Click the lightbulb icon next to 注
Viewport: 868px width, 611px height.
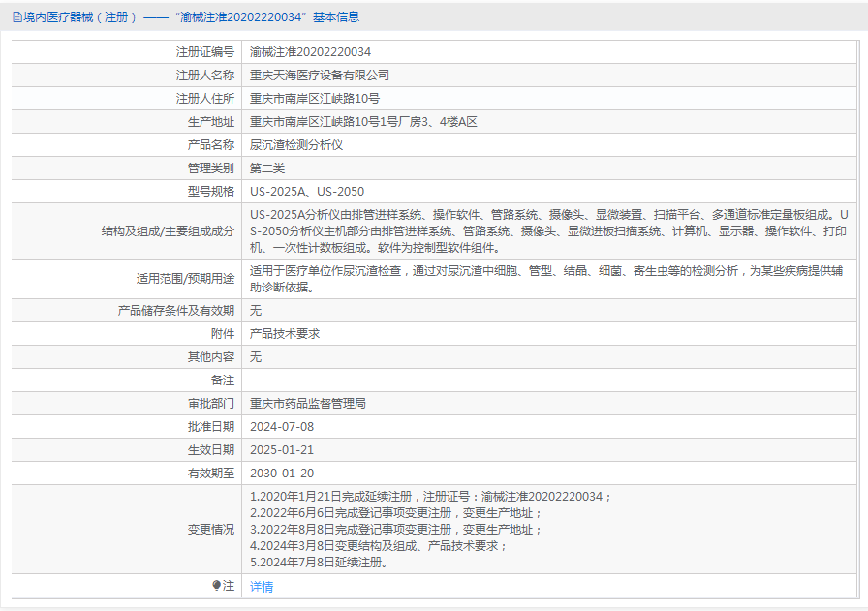point(216,585)
